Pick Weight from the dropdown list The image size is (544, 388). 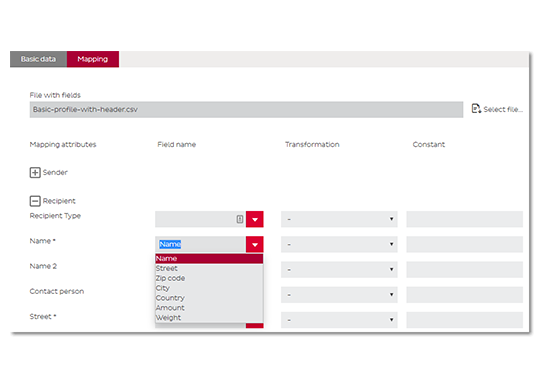[209, 318]
